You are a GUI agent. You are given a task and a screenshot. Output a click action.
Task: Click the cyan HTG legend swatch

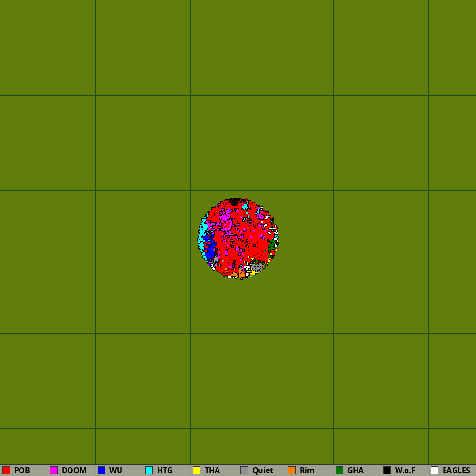pos(149,470)
